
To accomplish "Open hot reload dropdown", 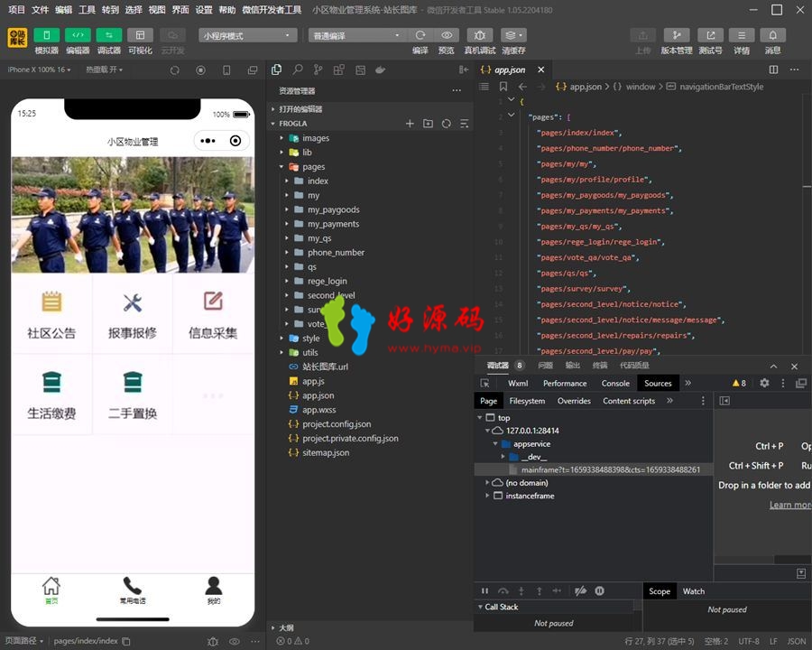I will (104, 70).
